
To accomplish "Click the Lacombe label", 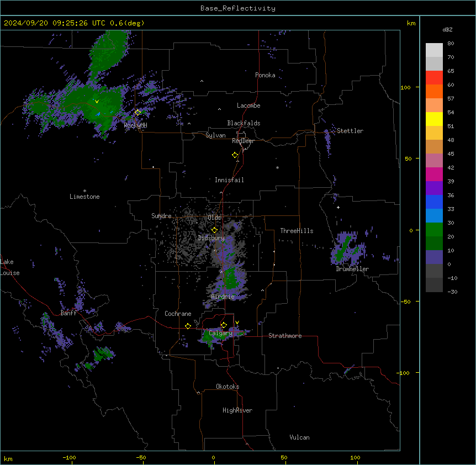I will 248,105.
